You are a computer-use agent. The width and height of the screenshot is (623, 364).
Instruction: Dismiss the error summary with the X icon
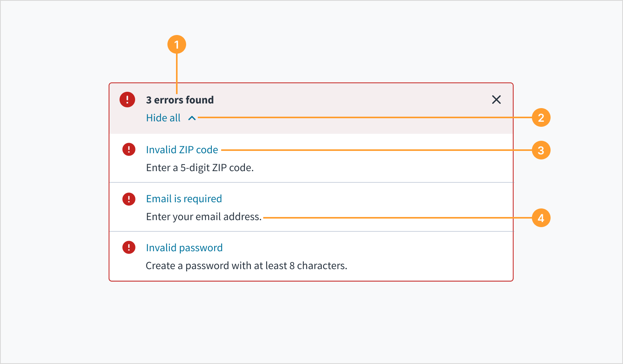496,100
